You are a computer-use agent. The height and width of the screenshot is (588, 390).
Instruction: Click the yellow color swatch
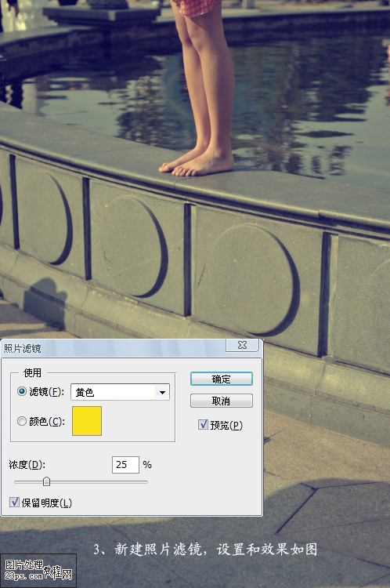point(87,421)
